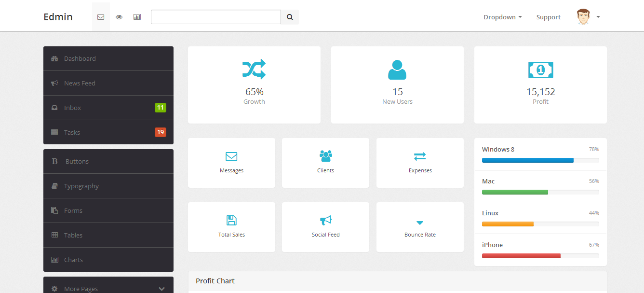This screenshot has height=293, width=644.
Task: Open Tasks in the sidebar menu
Action: pos(108,132)
